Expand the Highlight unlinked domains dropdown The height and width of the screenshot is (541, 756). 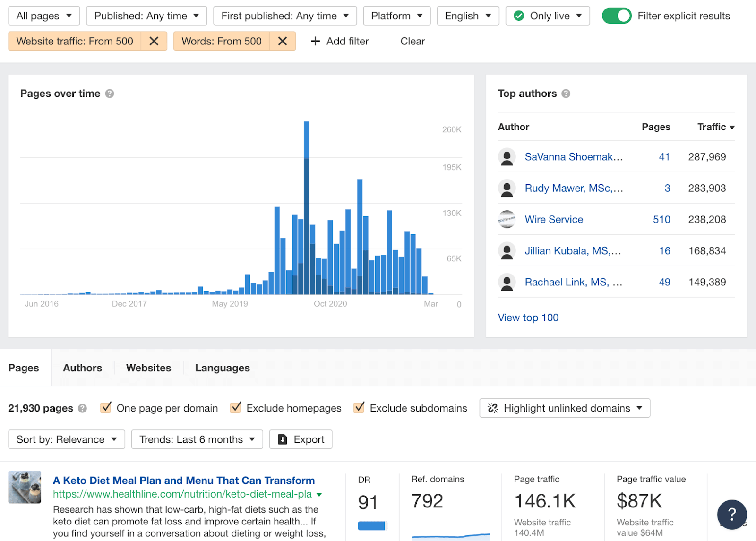[x=565, y=408]
